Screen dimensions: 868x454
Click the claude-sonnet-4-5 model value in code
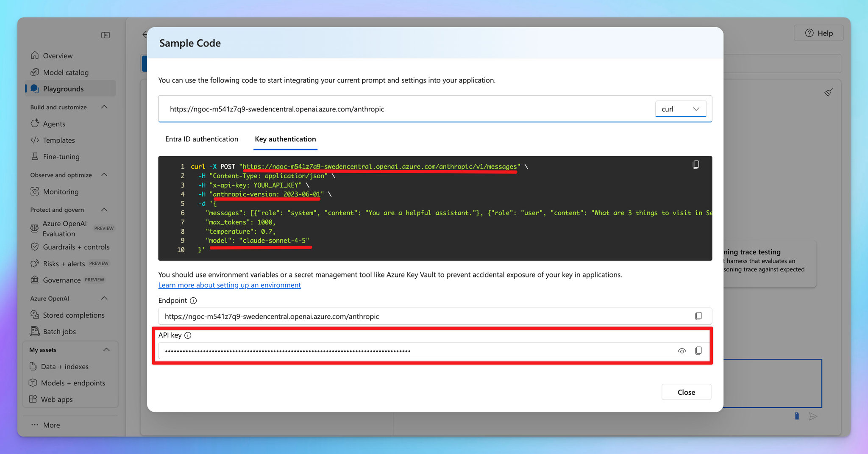pos(274,241)
